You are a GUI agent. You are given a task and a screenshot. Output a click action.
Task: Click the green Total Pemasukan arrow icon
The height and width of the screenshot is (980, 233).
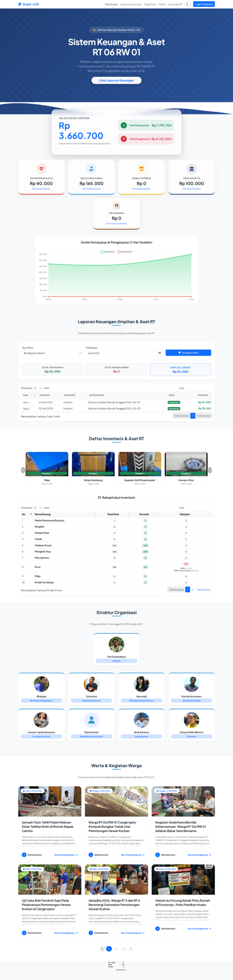pos(124,125)
